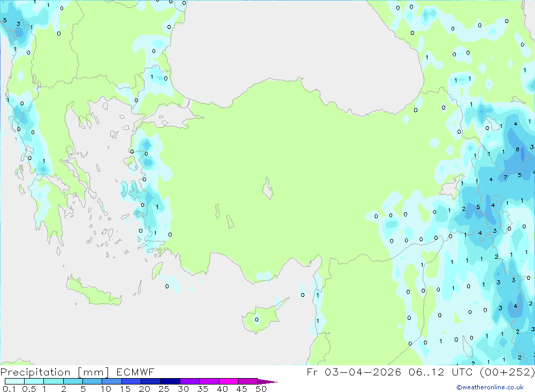Select the 20–25 mm dark blue swatch

click(150, 381)
